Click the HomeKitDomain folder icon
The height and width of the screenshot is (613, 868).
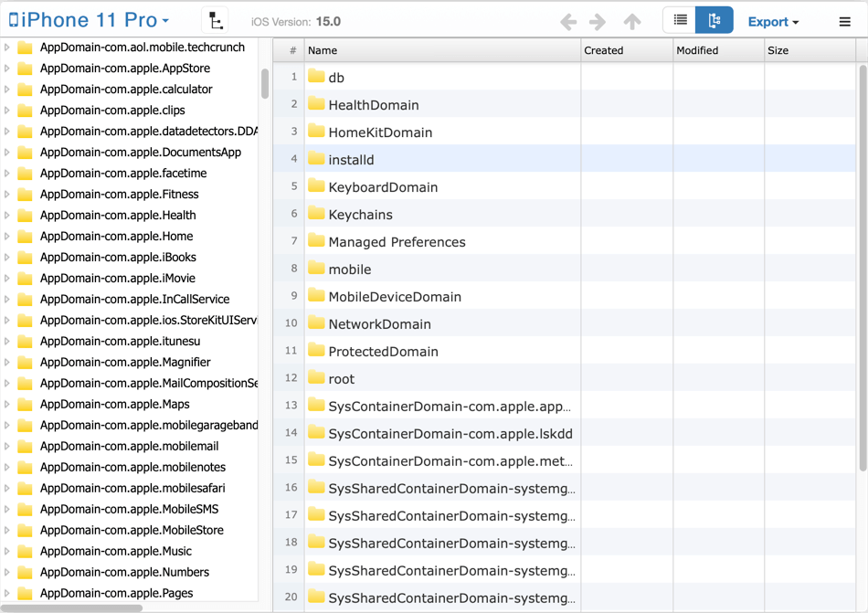[x=316, y=131]
